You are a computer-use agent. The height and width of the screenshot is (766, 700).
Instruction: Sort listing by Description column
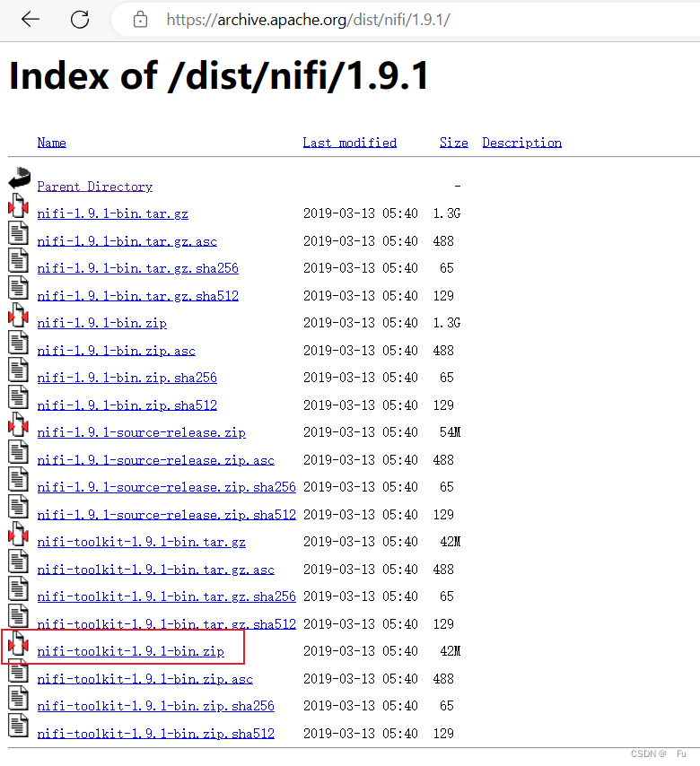(x=522, y=143)
